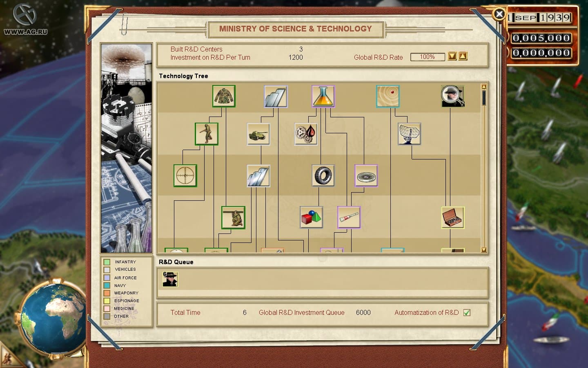Disable Automatization of R&D
588x368 pixels.
click(x=468, y=312)
